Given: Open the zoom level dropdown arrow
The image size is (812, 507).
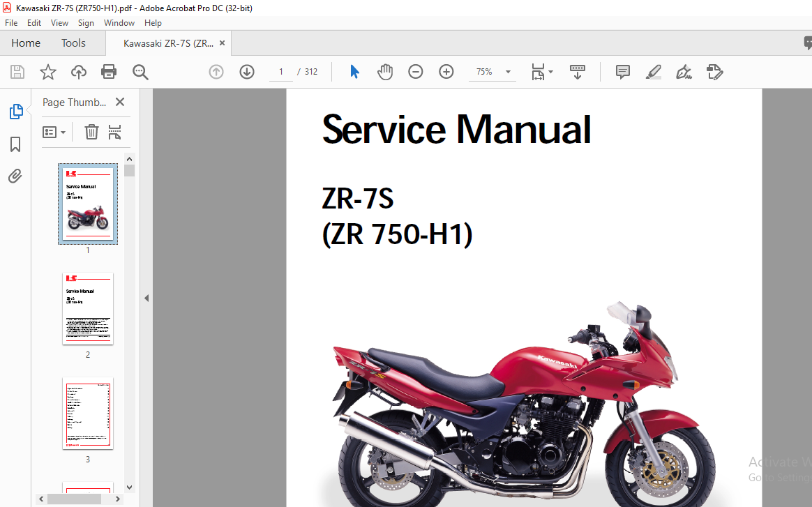Looking at the screenshot, I should point(508,71).
